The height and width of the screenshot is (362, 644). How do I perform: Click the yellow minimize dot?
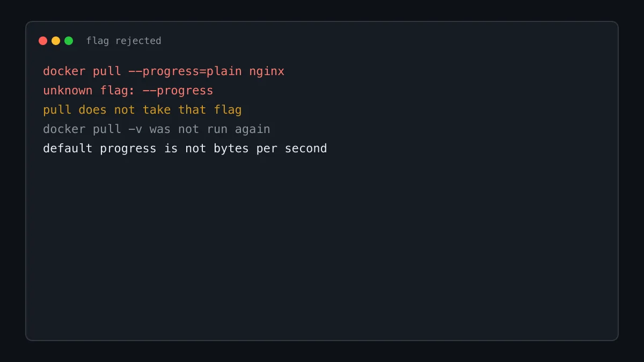coord(56,41)
